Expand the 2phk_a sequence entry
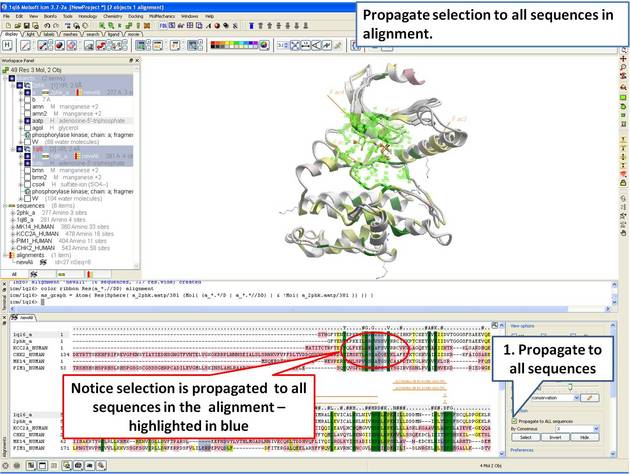630x474 pixels. [x=13, y=213]
